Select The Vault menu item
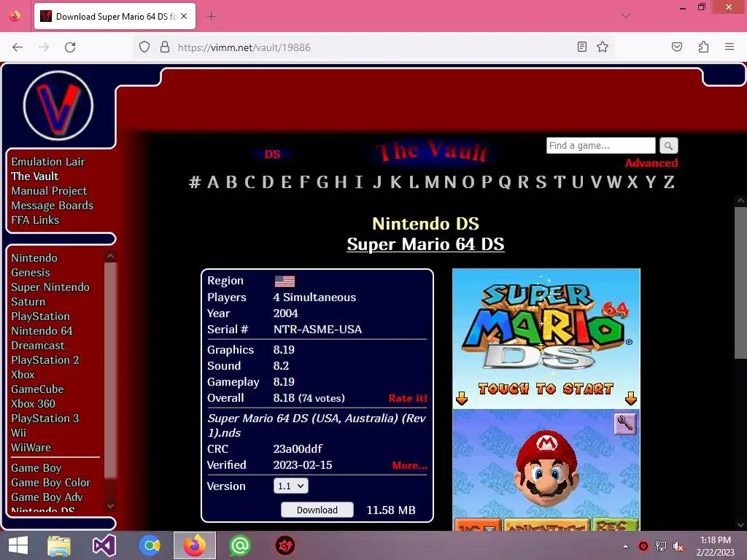 tap(35, 176)
